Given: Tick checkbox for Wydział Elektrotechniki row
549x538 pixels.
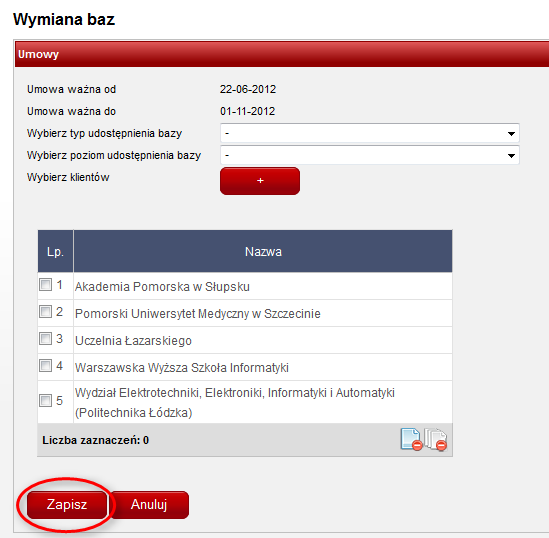Looking at the screenshot, I should [x=46, y=400].
